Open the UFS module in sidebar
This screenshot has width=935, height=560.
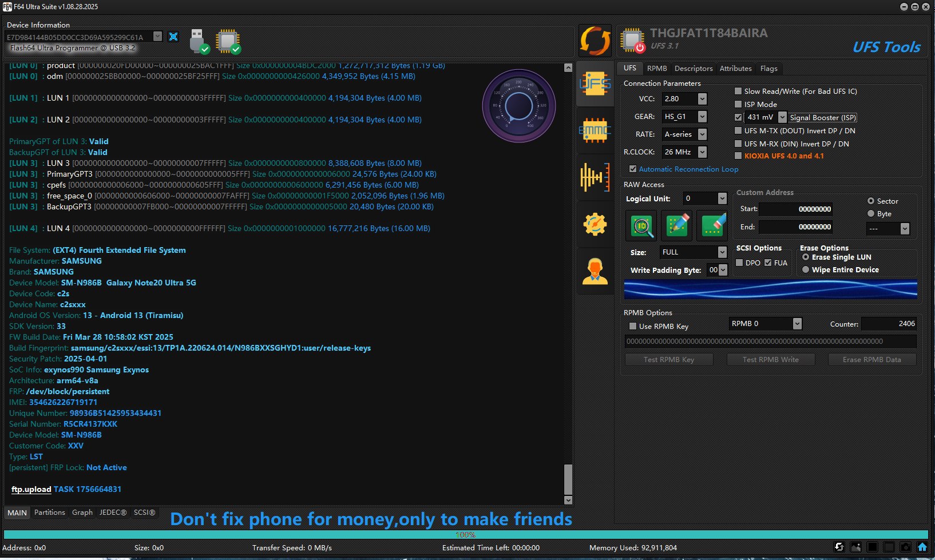pos(595,84)
